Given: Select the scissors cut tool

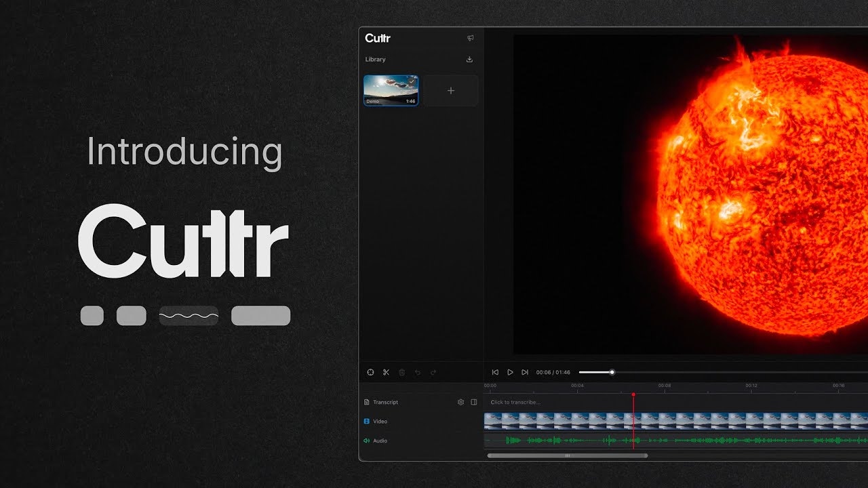Looking at the screenshot, I should point(386,372).
